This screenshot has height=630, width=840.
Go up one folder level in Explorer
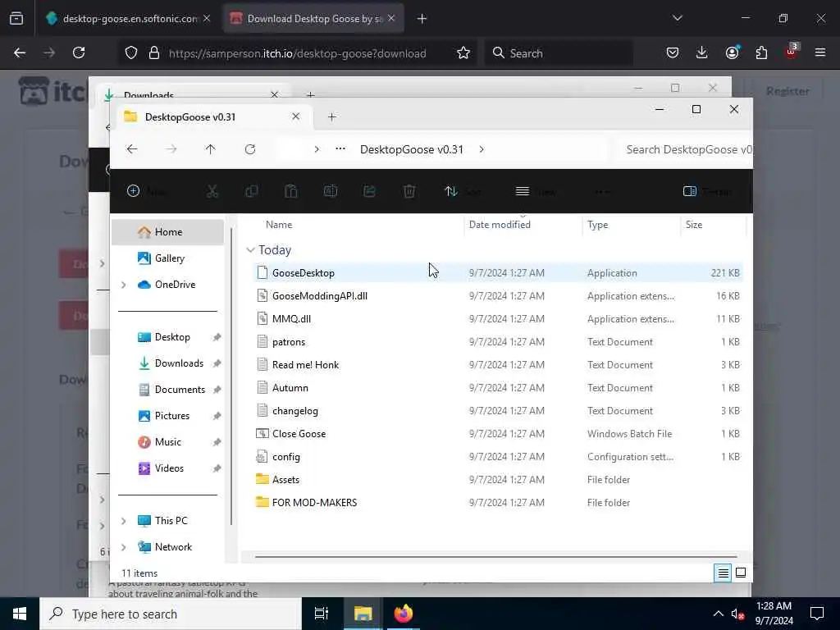211,149
